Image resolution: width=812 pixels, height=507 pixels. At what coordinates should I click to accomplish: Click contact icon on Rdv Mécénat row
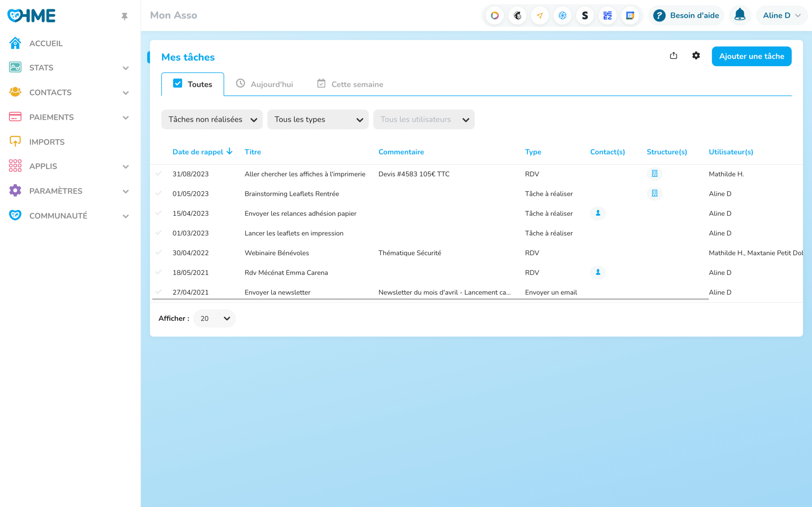(598, 272)
